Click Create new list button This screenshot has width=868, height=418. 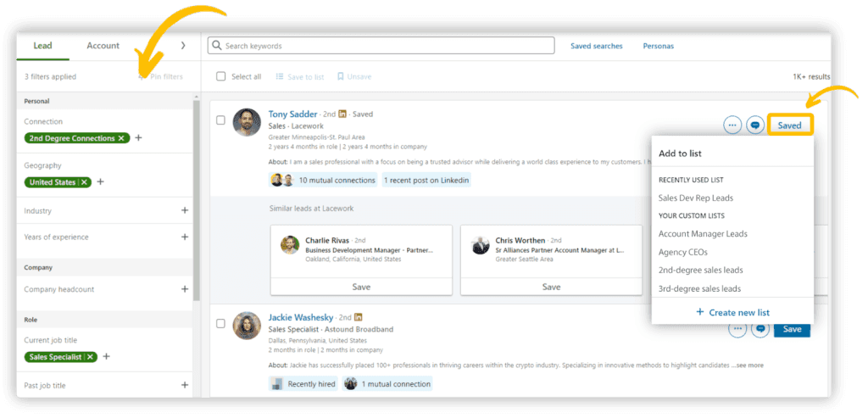tap(733, 312)
